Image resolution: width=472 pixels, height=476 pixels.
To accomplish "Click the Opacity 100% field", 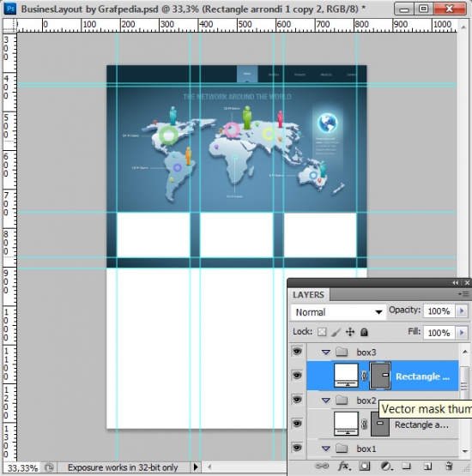I will [x=439, y=310].
